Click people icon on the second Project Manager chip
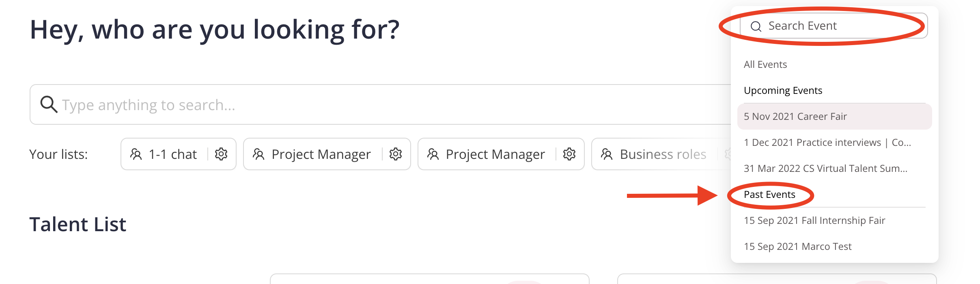The width and height of the screenshot is (980, 284). pyautogui.click(x=433, y=154)
